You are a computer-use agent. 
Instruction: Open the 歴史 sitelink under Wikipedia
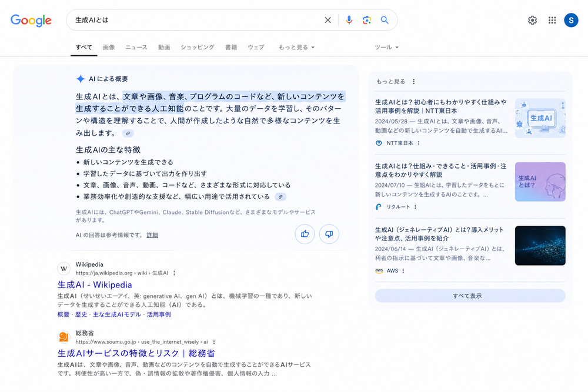(81, 314)
